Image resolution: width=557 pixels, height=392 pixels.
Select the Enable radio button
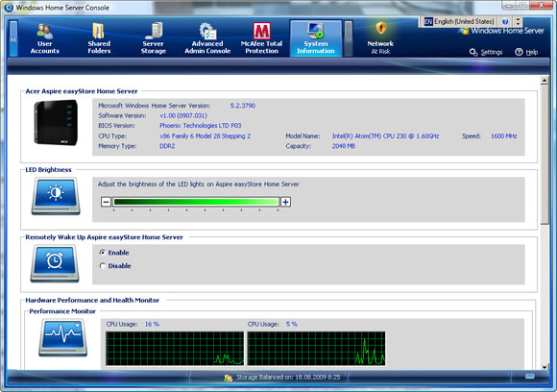(x=103, y=253)
